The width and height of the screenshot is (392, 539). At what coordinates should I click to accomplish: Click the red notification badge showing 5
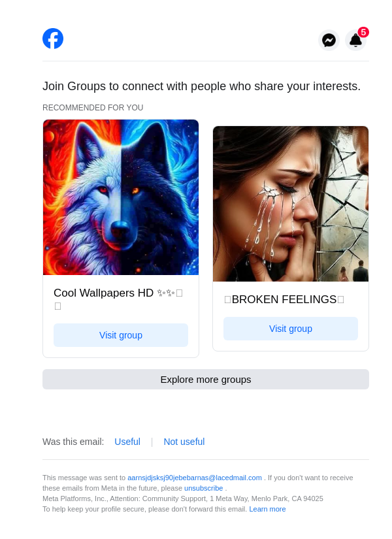pyautogui.click(x=363, y=32)
